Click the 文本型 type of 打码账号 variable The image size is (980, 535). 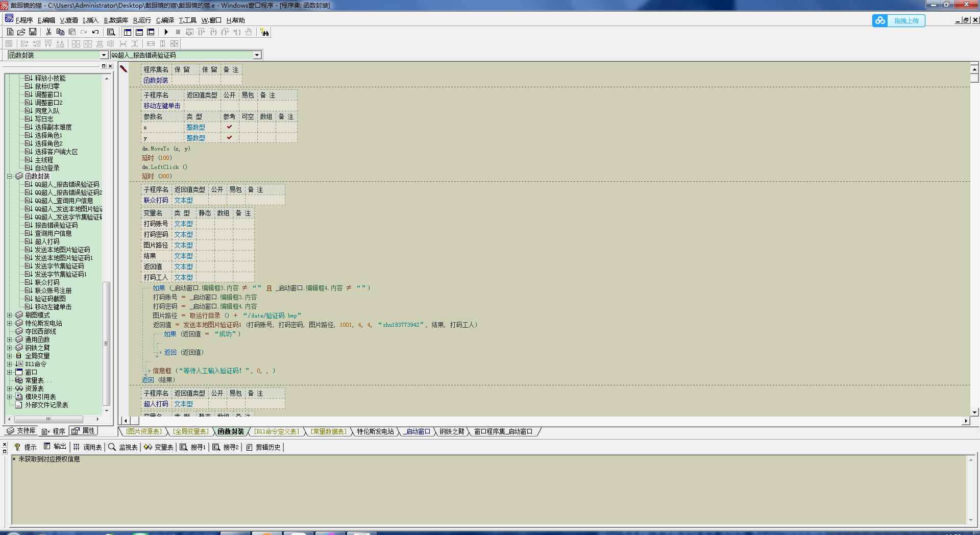pos(184,224)
